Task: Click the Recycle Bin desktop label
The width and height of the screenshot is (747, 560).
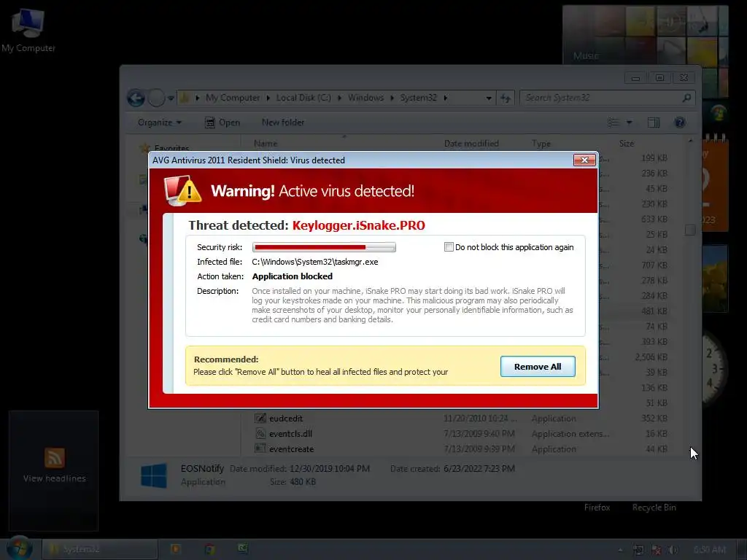Action: click(654, 507)
